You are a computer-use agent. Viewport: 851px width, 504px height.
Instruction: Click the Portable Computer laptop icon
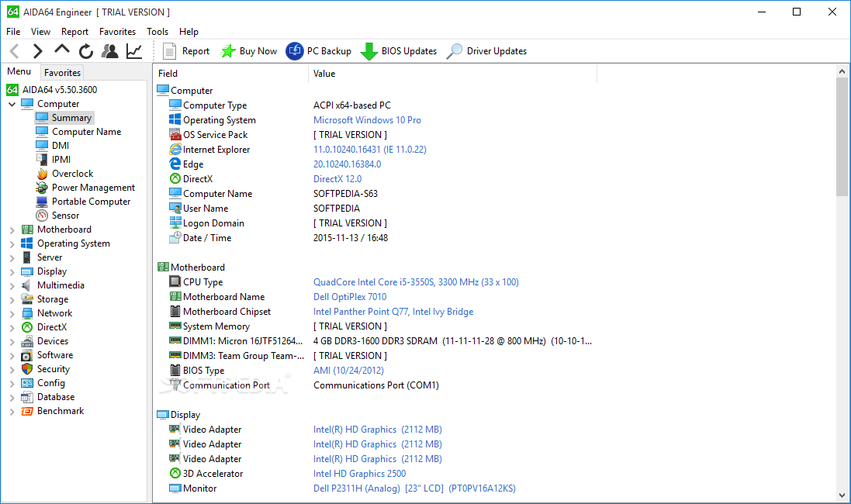42,202
